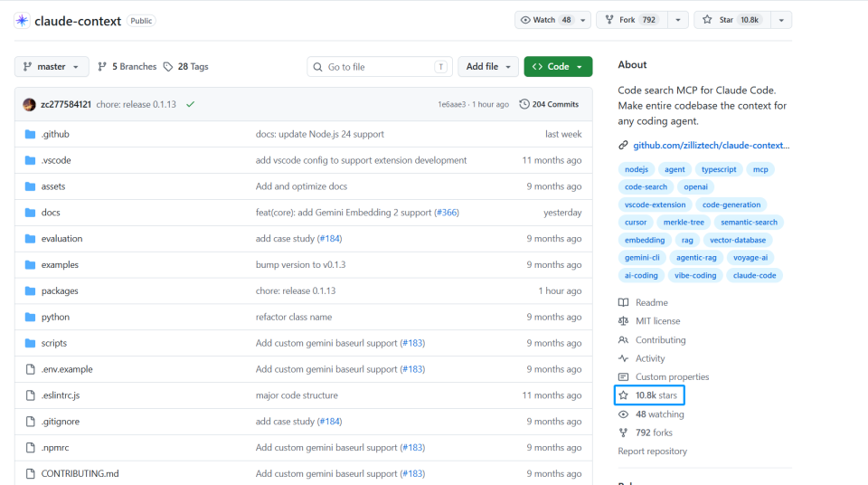868x485 pixels.
Task: Open commit 'Add and optimize docs'
Action: pos(302,186)
